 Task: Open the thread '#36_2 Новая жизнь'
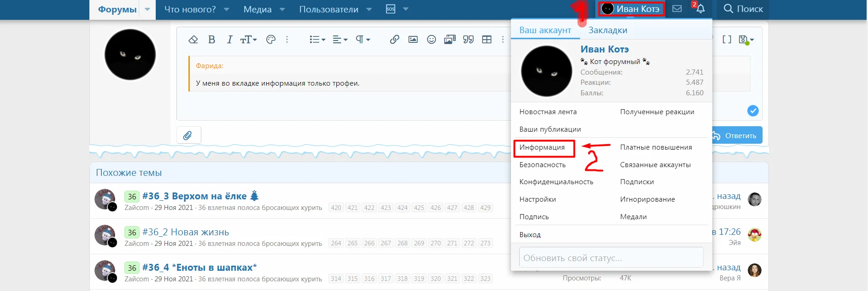185,232
